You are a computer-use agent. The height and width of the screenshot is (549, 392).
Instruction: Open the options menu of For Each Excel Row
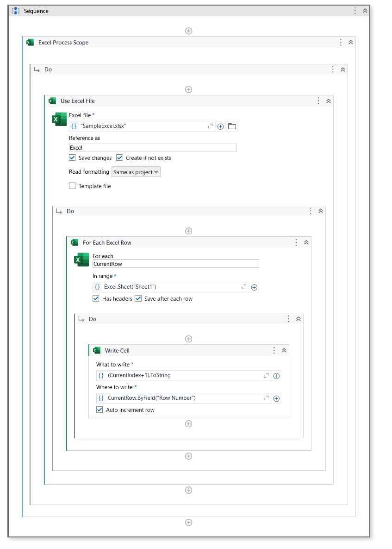[x=296, y=242]
